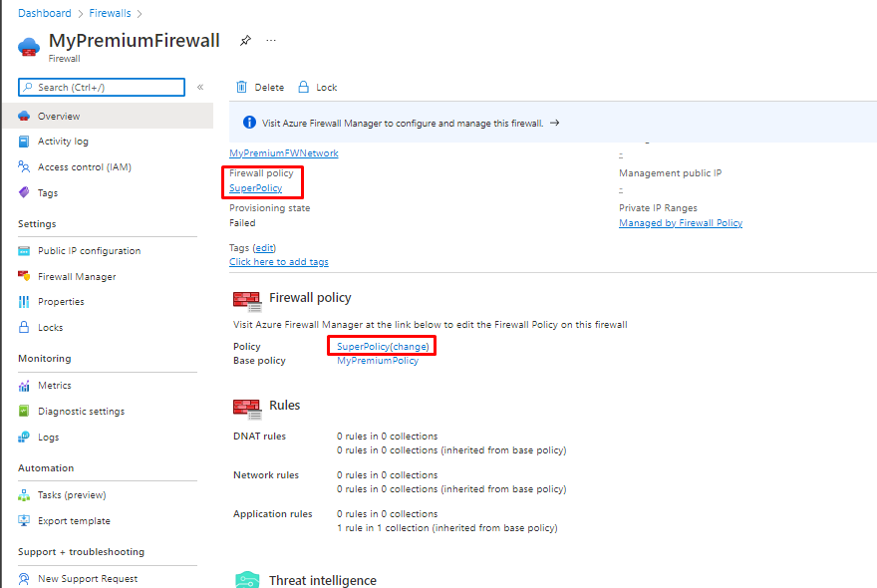This screenshot has width=877, height=588.
Task: Open Managed by Firewall Policy link
Action: (x=680, y=223)
